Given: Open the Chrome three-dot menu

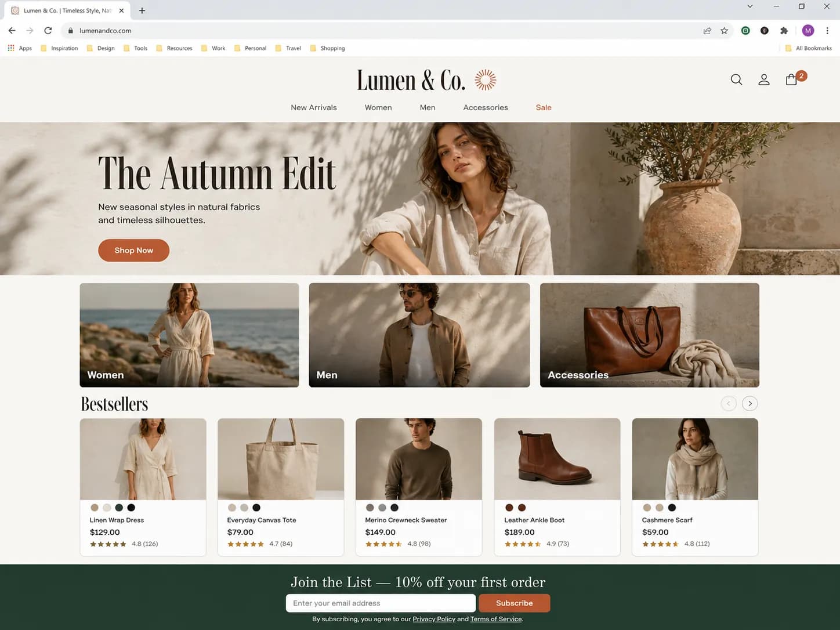Looking at the screenshot, I should (x=827, y=31).
